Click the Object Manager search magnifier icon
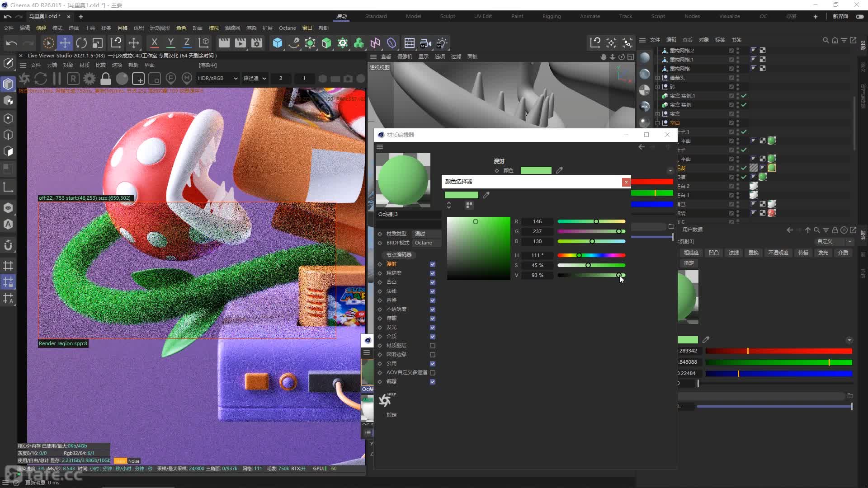The image size is (868, 488). [x=826, y=40]
